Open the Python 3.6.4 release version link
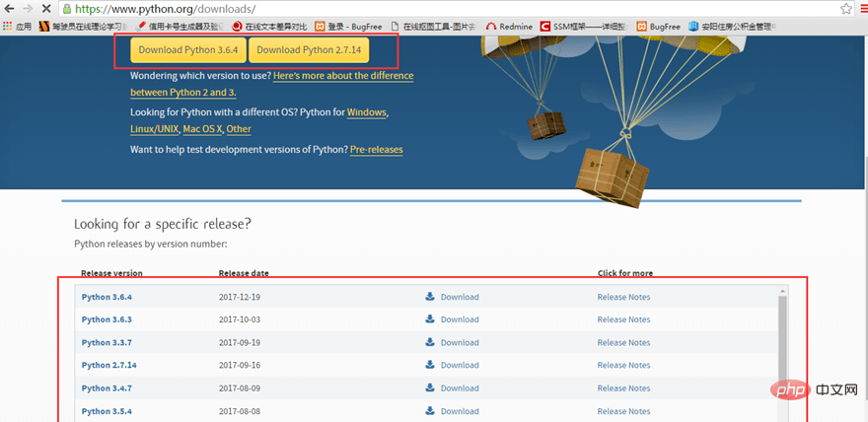This screenshot has height=422, width=868. (107, 297)
